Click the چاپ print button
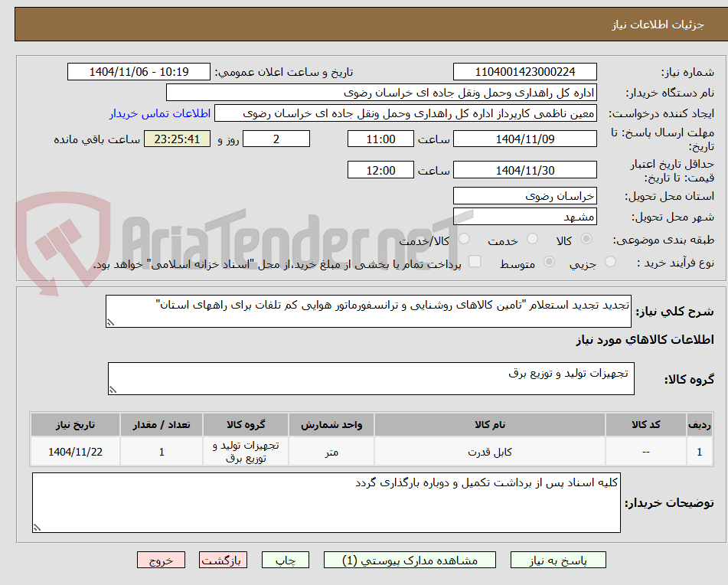728x585 pixels. coord(285,560)
